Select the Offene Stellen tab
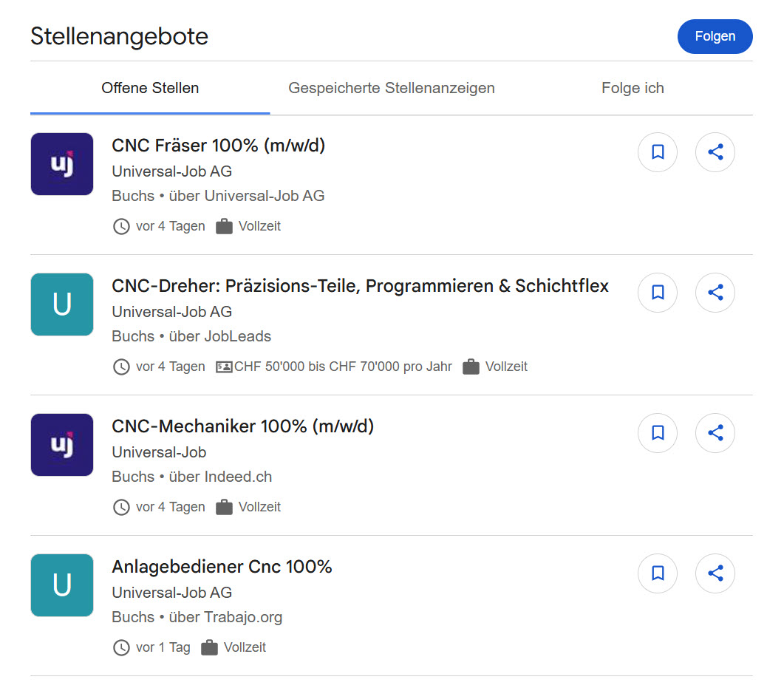Screen dimensions: 784x688 tap(150, 88)
